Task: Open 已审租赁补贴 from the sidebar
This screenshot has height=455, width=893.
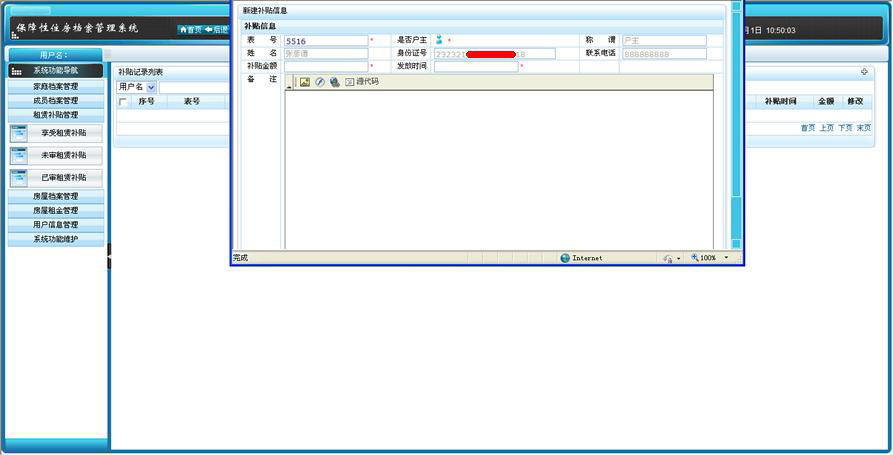Action: pyautogui.click(x=56, y=178)
